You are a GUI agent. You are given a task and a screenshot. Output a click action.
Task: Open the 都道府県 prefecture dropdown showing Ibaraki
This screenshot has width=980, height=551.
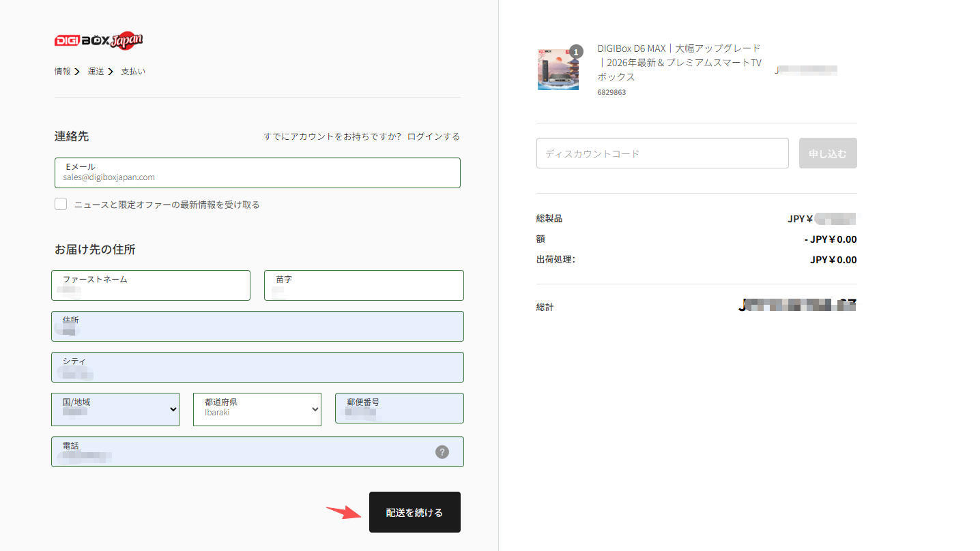tap(257, 409)
